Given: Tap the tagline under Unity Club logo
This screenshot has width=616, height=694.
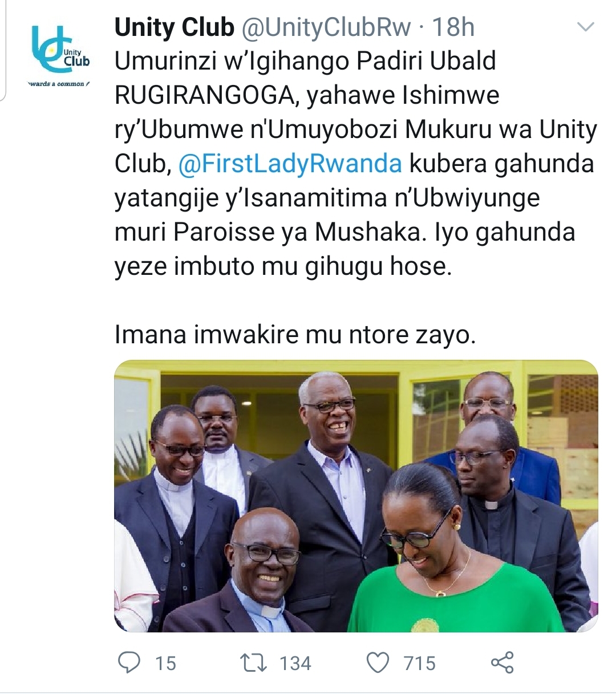Looking at the screenshot, I should 59,84.
